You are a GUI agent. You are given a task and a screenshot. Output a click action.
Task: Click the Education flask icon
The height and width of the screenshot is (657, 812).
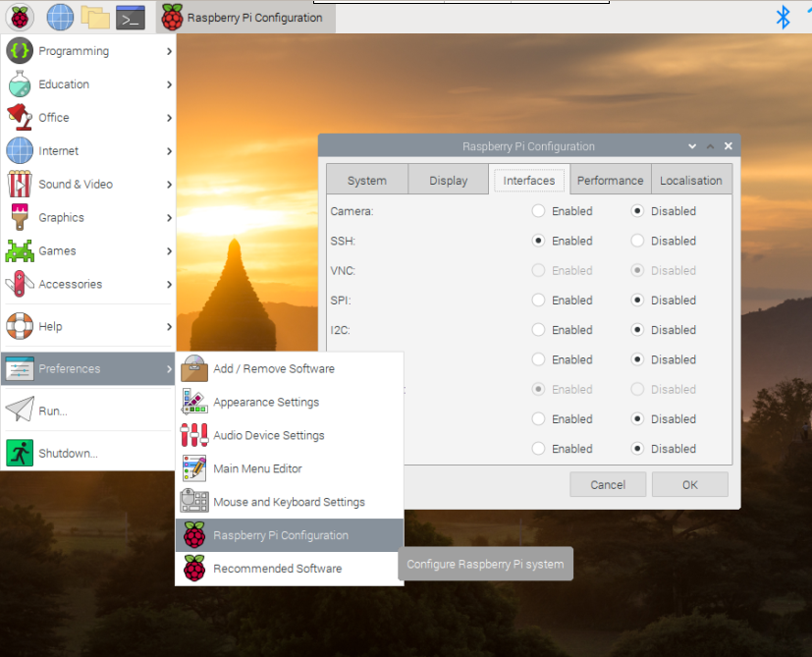tap(20, 83)
